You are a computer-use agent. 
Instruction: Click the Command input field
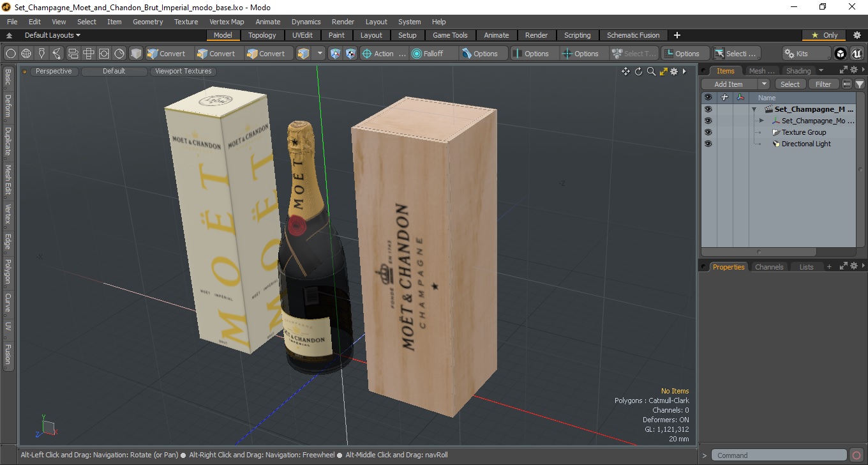click(779, 455)
